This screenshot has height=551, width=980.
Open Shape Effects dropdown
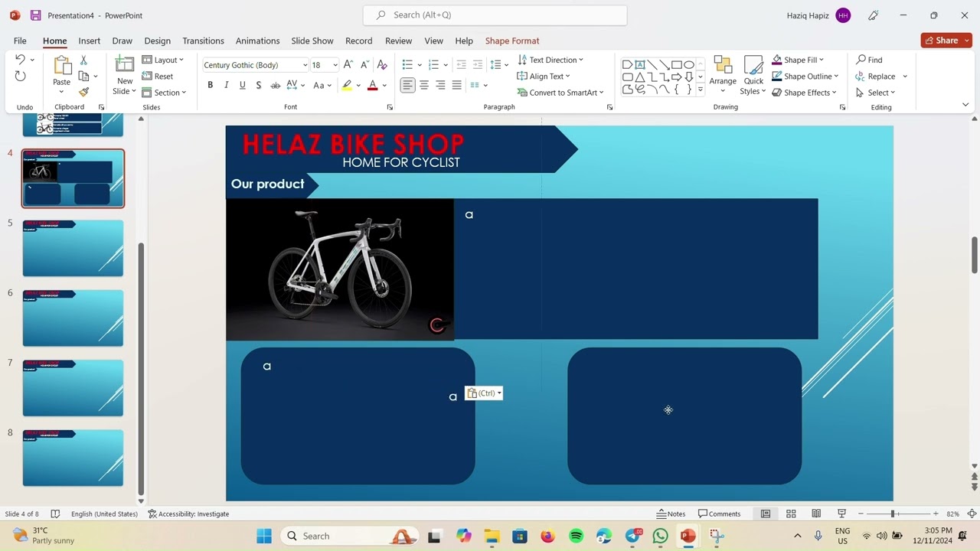point(805,93)
